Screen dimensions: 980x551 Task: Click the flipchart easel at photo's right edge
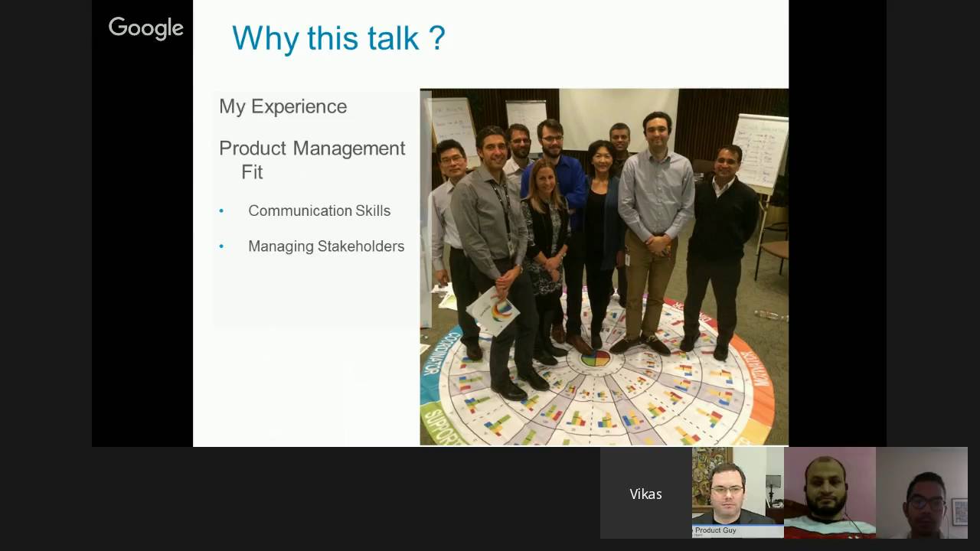click(761, 152)
